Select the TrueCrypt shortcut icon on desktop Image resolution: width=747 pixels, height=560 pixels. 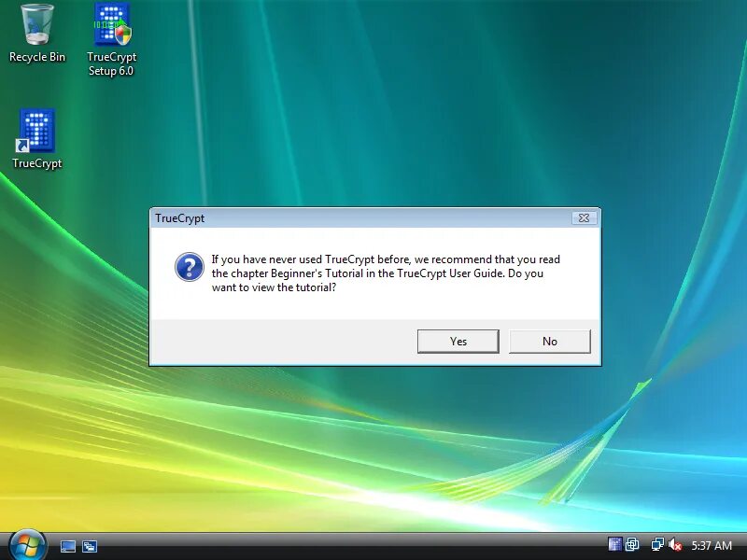[x=37, y=138]
